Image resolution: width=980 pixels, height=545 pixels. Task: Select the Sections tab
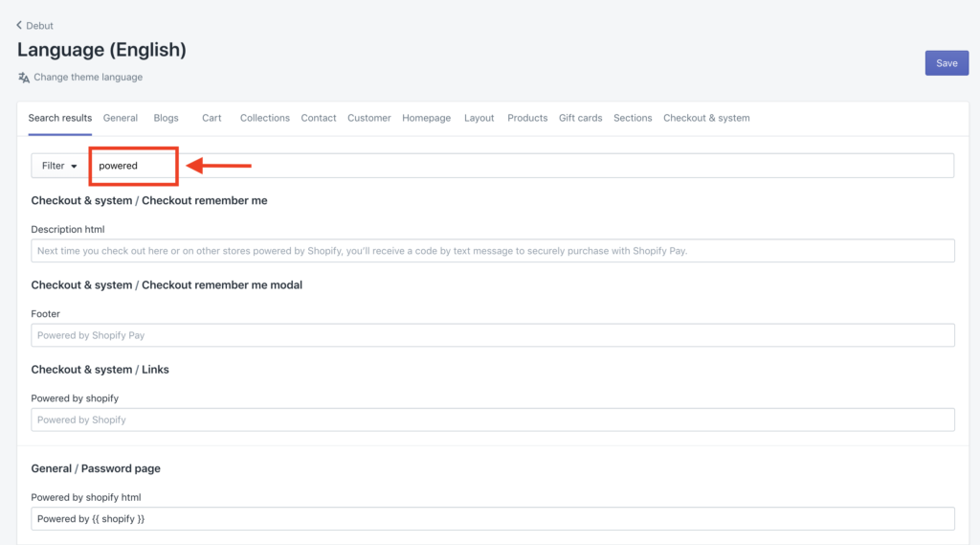pyautogui.click(x=633, y=118)
